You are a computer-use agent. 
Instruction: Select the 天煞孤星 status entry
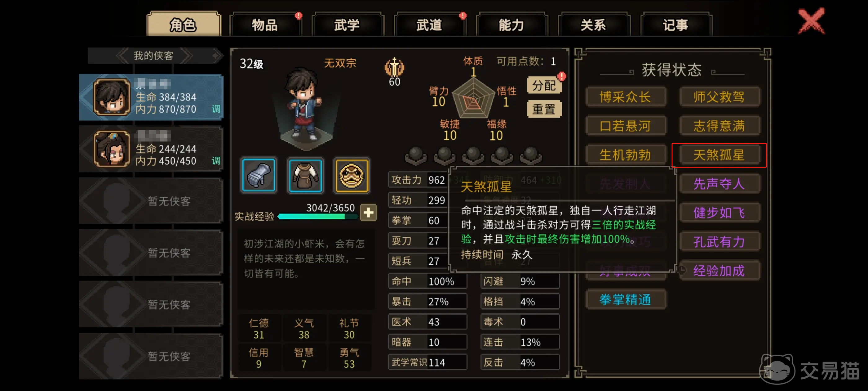(x=719, y=155)
